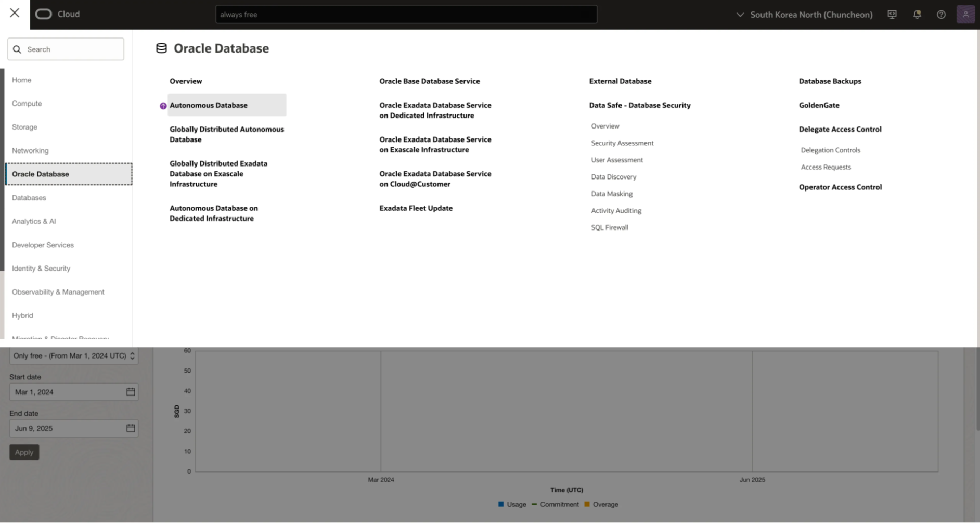Click the green Commitment legend marker
The height and width of the screenshot is (523, 980).
(534, 504)
